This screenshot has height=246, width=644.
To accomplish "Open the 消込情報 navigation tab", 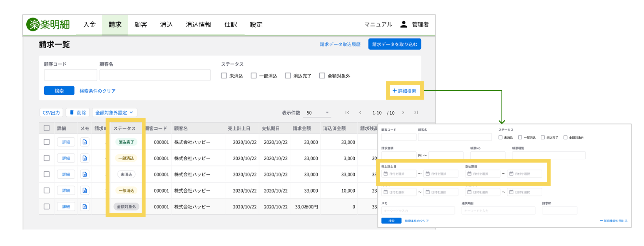I will (198, 24).
